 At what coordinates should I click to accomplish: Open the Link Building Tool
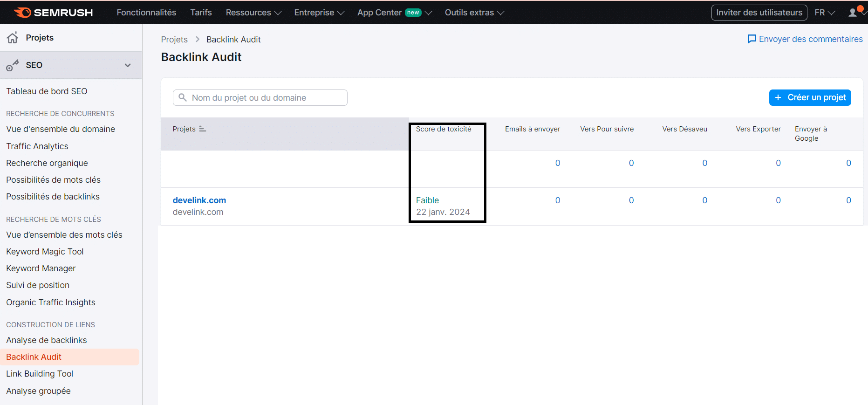pyautogui.click(x=40, y=374)
